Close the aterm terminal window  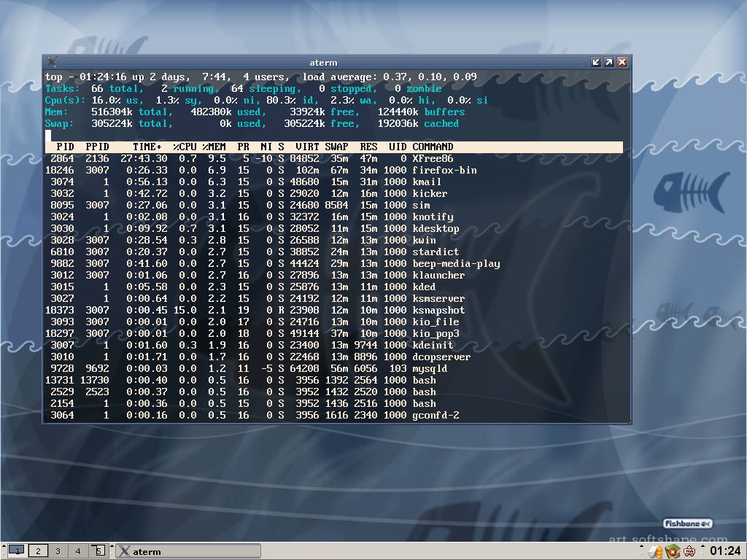pyautogui.click(x=622, y=62)
